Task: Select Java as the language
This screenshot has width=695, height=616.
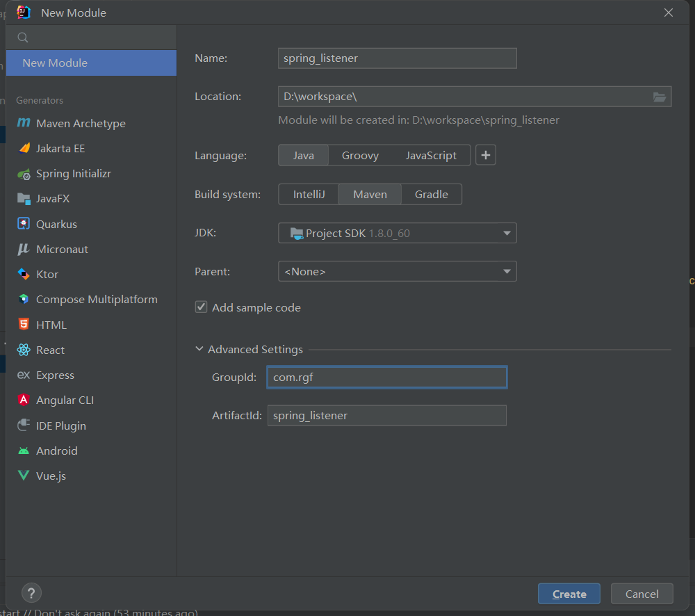Action: [303, 155]
